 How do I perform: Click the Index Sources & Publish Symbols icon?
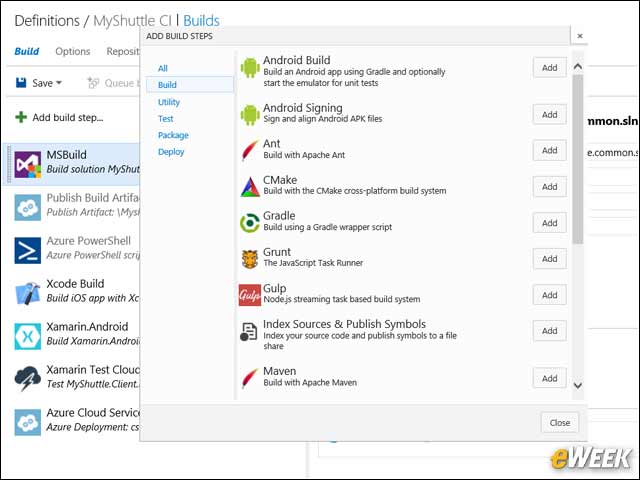tap(249, 331)
